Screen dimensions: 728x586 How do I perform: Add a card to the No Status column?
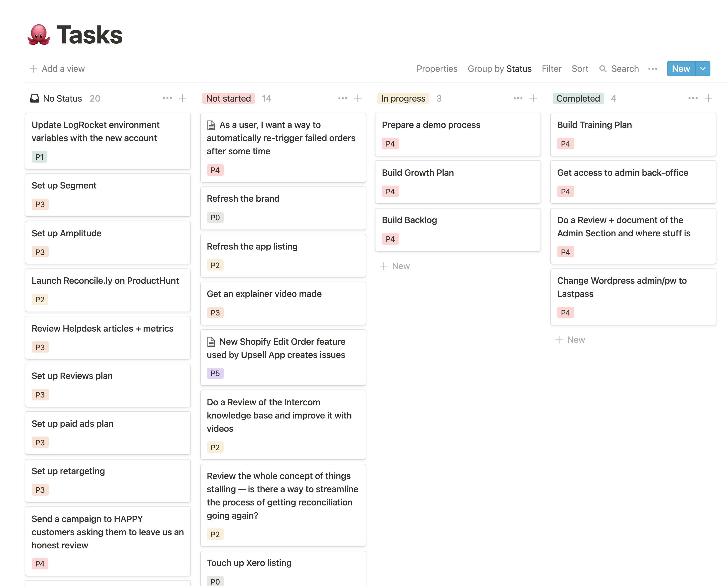click(183, 98)
